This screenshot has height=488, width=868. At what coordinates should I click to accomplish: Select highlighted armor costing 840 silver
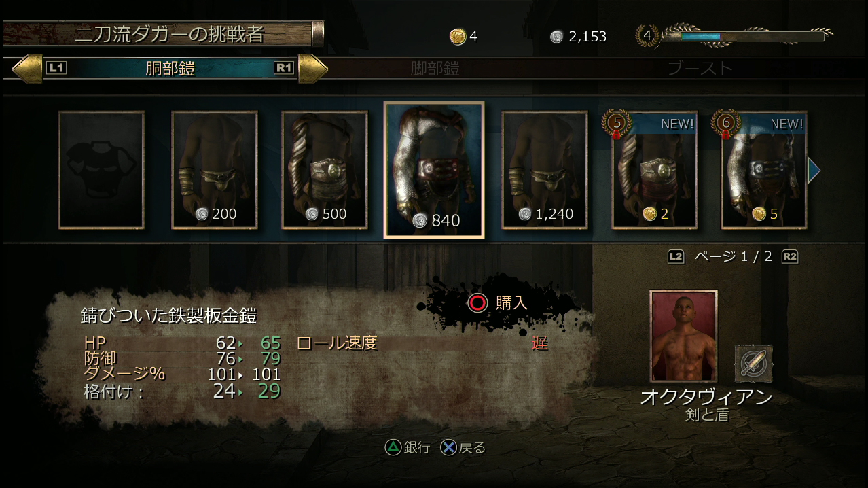(x=434, y=170)
